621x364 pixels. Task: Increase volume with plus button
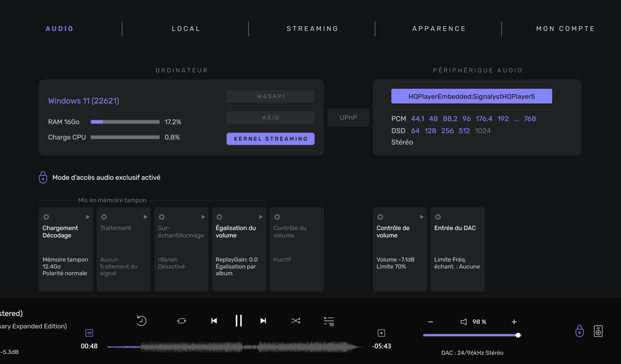point(514,322)
